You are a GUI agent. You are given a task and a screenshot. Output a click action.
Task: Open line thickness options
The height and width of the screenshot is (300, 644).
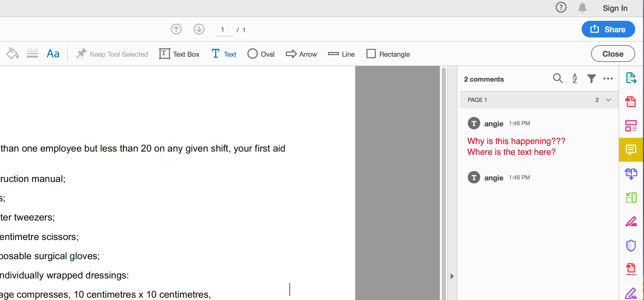tap(32, 54)
